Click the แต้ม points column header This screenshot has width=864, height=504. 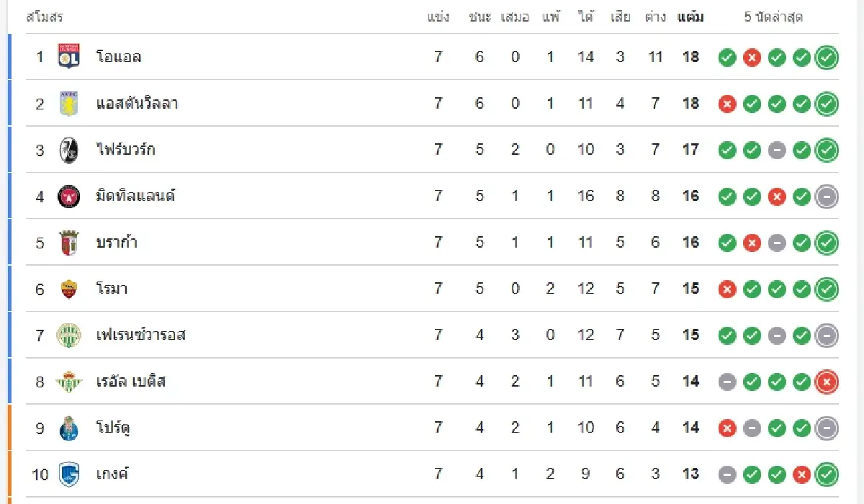[690, 17]
